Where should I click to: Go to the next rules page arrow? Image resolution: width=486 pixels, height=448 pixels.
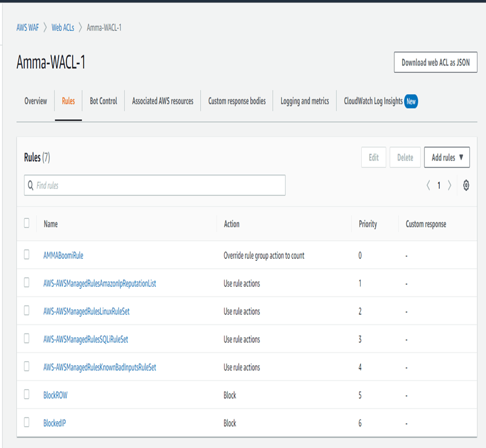tap(449, 186)
